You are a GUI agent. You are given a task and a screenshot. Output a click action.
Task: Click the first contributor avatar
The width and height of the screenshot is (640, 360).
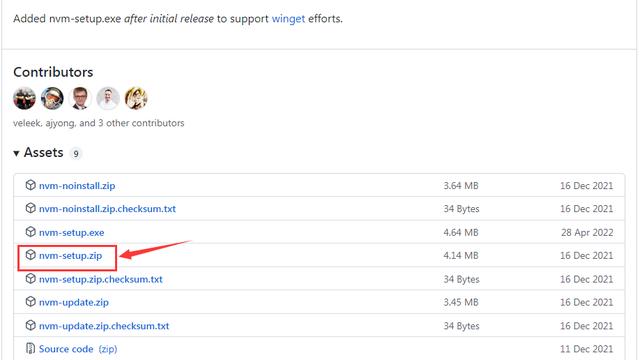24,98
